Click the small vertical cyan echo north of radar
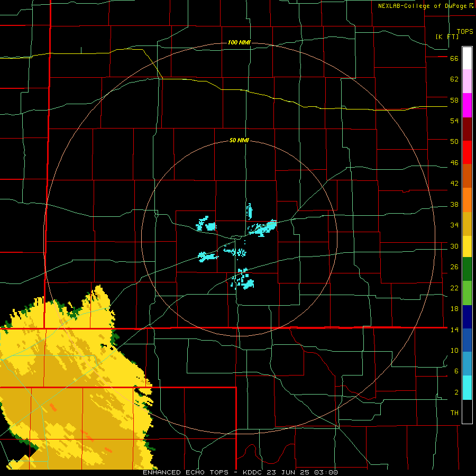The image size is (476, 476). pos(249,211)
